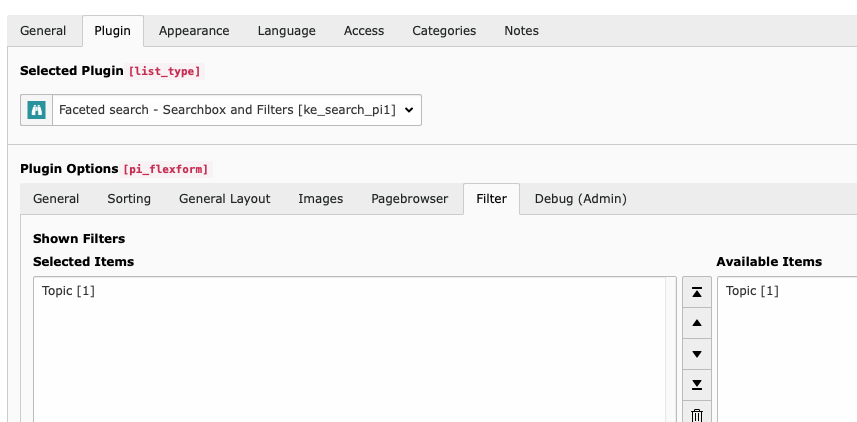This screenshot has width=857, height=422.
Task: Switch to the Access tab
Action: coord(364,30)
